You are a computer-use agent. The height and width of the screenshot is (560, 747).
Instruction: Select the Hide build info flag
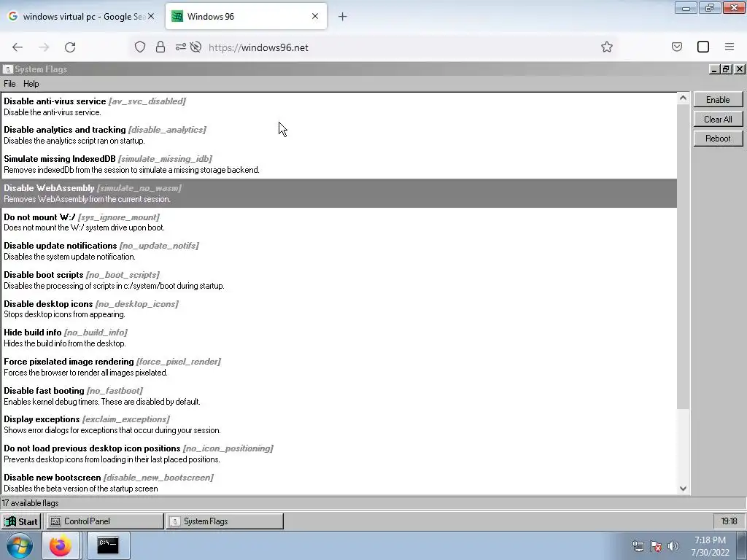[x=338, y=337]
